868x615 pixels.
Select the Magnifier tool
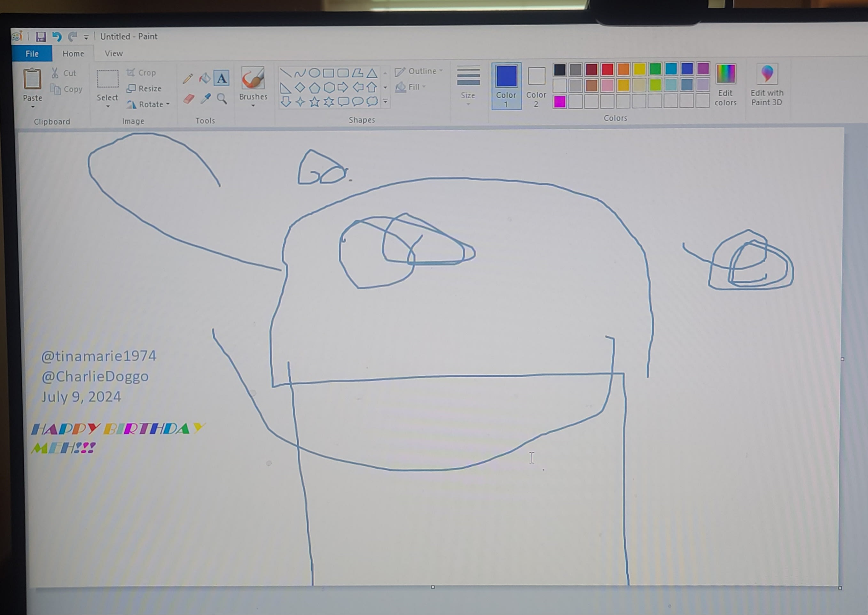(x=222, y=99)
